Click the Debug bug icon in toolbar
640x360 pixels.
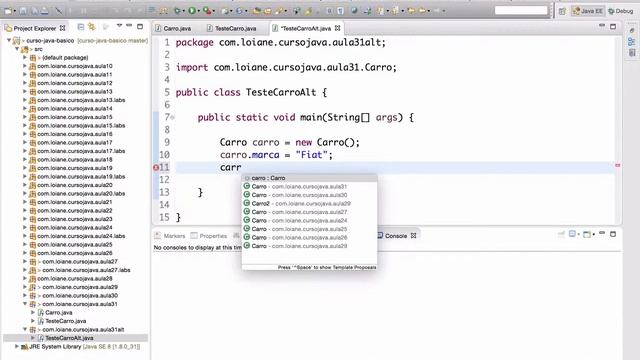177,11
